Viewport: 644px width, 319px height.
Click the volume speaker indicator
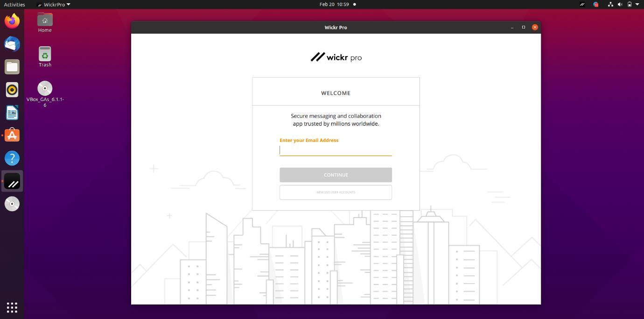620,4
